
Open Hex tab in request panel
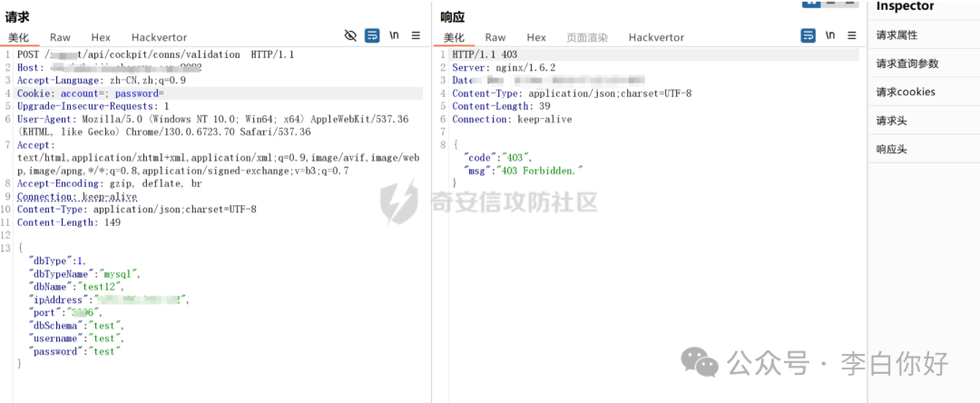[x=101, y=37]
